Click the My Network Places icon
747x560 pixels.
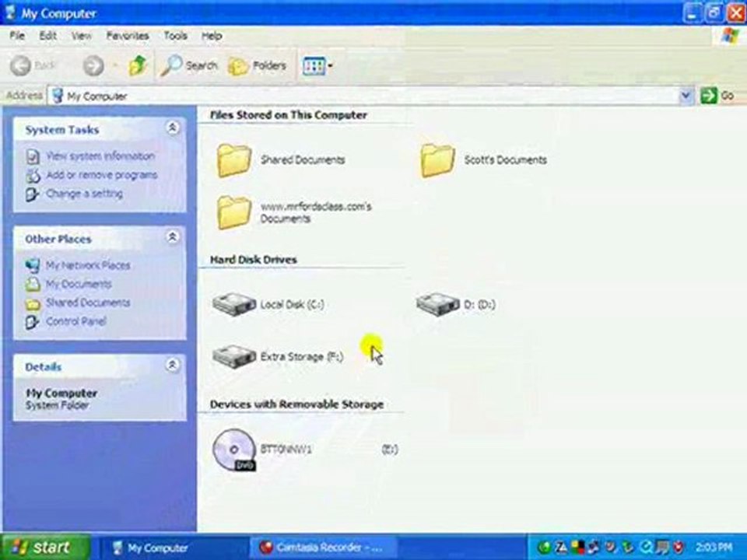[x=33, y=266]
